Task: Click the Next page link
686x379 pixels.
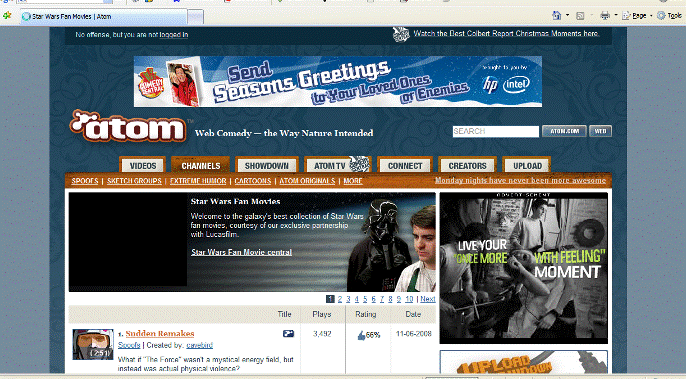Action: click(x=428, y=299)
